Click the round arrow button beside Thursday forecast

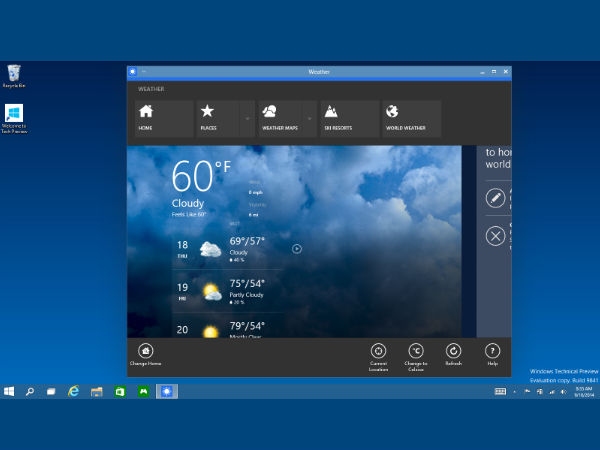[297, 249]
